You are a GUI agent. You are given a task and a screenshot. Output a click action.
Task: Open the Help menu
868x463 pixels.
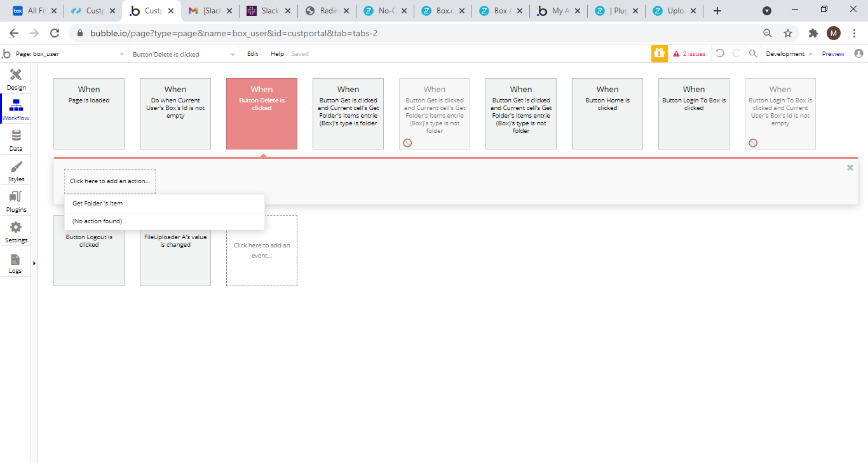[277, 54]
